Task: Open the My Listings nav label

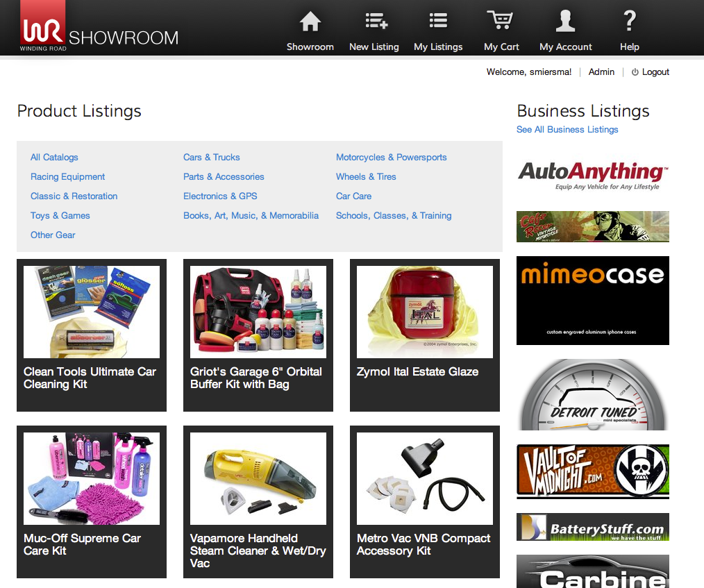Action: click(x=438, y=47)
